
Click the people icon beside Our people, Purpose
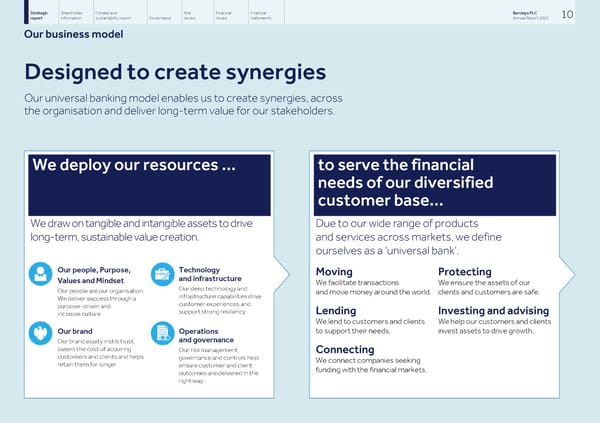coord(42,274)
